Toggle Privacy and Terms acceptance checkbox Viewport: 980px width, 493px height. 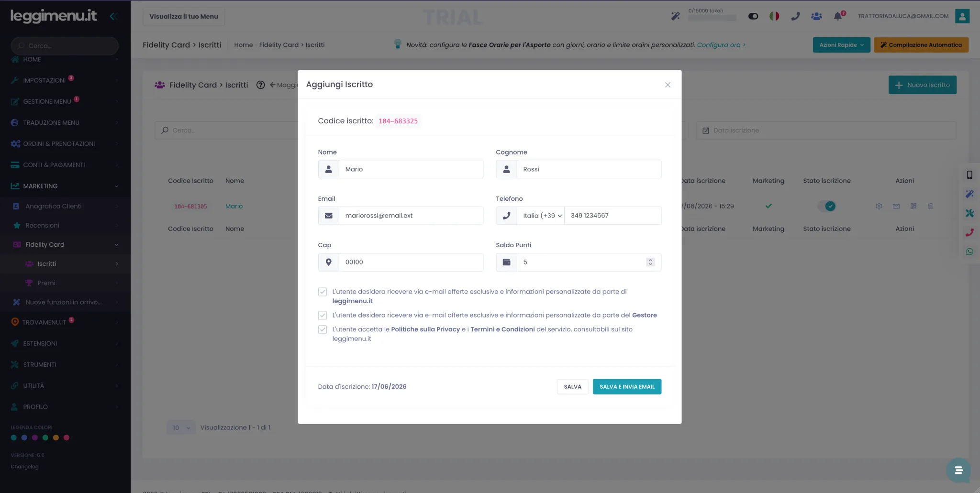(322, 329)
